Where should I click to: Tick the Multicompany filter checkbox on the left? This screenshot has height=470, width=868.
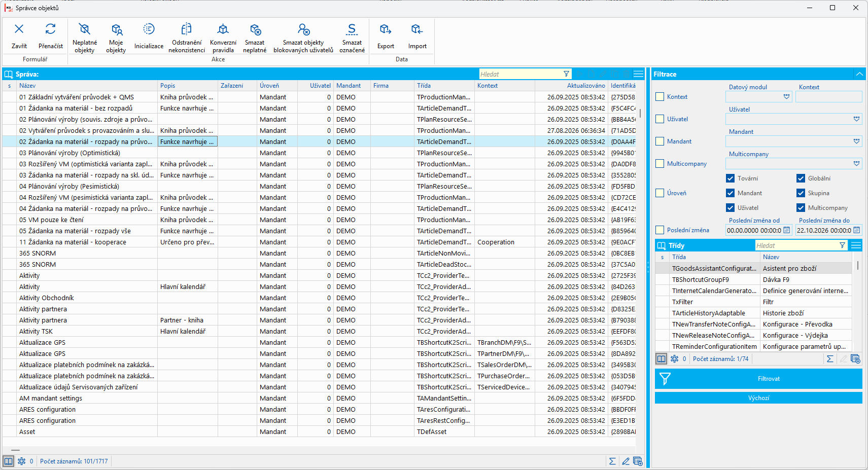[x=659, y=163]
